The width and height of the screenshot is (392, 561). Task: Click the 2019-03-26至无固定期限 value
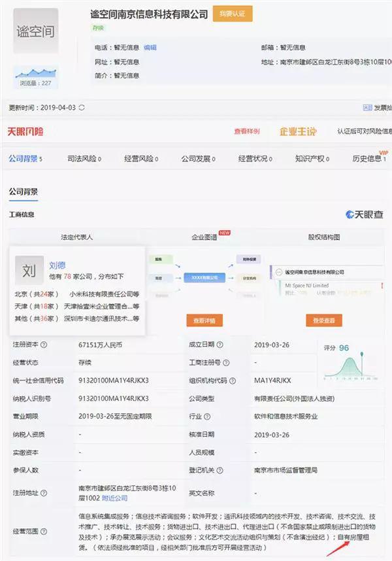pos(115,416)
